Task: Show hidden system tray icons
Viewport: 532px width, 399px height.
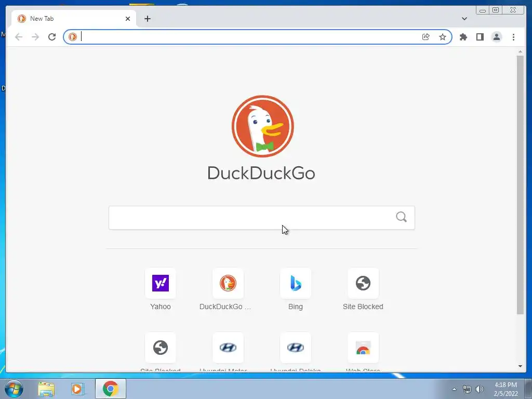Action: click(454, 390)
